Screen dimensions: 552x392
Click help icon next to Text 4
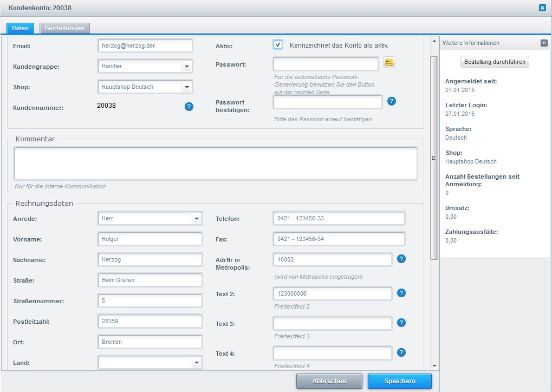coord(401,352)
